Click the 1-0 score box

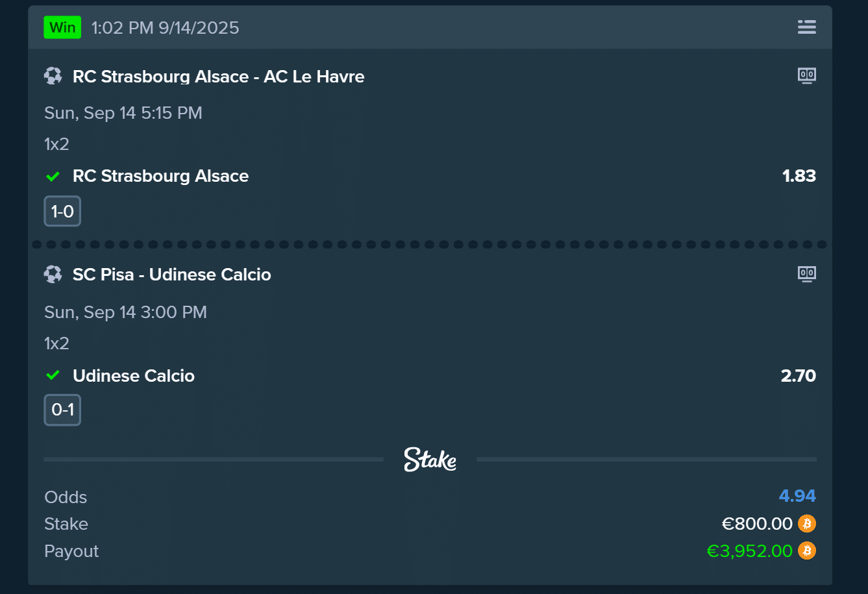click(x=62, y=212)
